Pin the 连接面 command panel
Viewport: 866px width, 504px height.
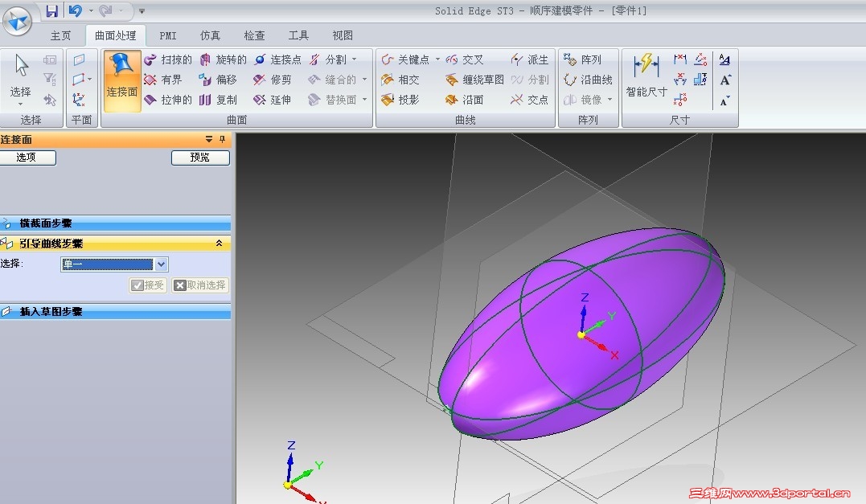223,140
